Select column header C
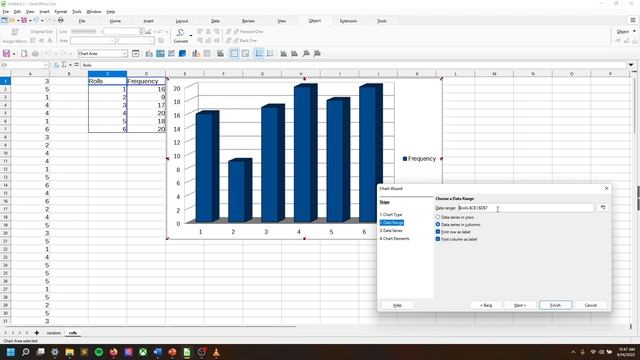 click(x=107, y=74)
